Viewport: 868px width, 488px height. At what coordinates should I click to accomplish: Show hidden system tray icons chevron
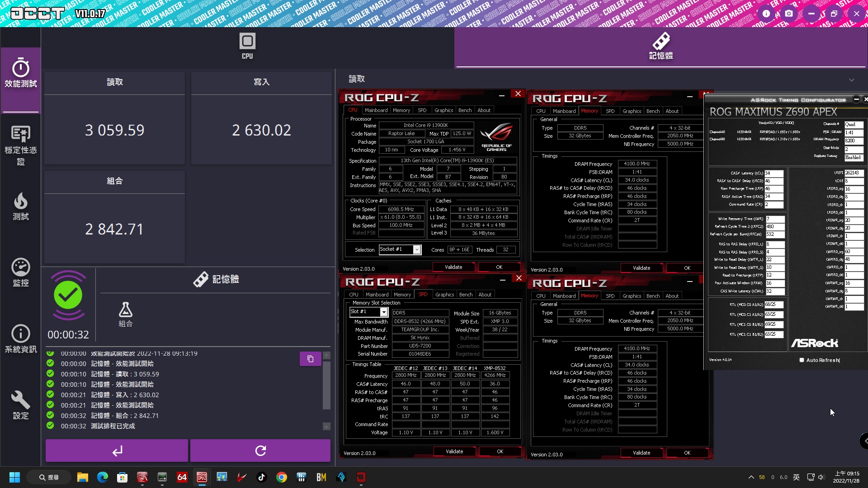(x=751, y=477)
